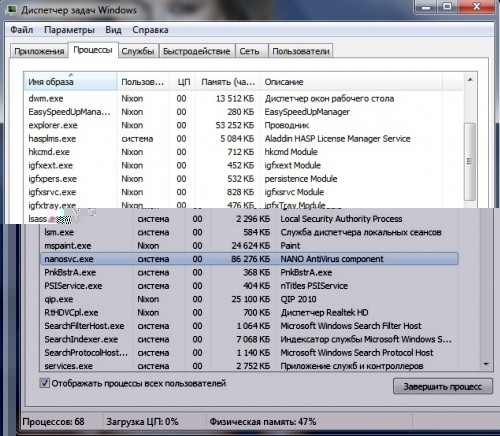Click the Task Manager title bar icon
The height and width of the screenshot is (436, 500).
tap(12, 9)
